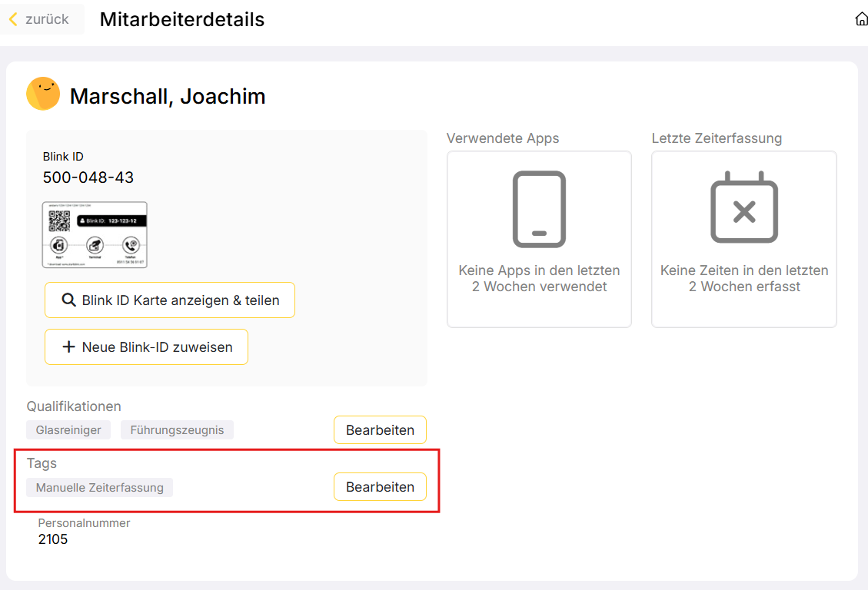Click the home icon in the header
Viewport: 868px width, 590px height.
pos(861,19)
